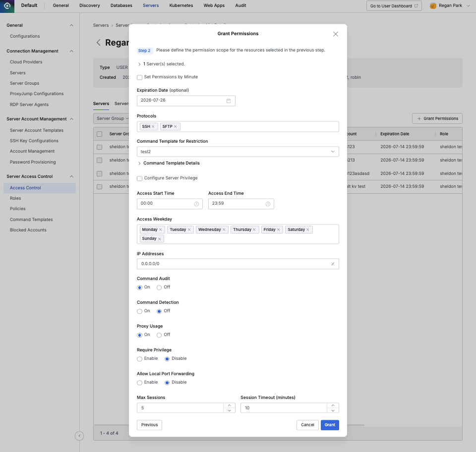Go back with the Previous button
Image resolution: width=476 pixels, height=452 pixels.
pos(149,425)
